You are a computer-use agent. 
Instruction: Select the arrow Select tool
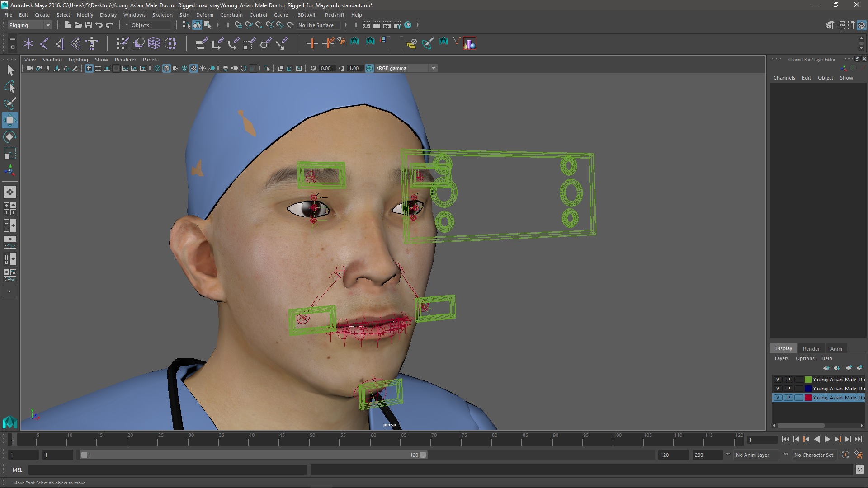point(10,70)
